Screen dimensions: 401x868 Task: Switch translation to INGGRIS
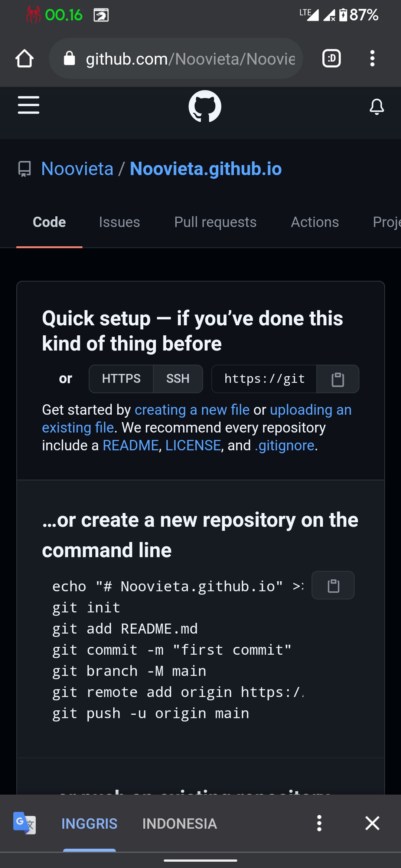pyautogui.click(x=89, y=823)
